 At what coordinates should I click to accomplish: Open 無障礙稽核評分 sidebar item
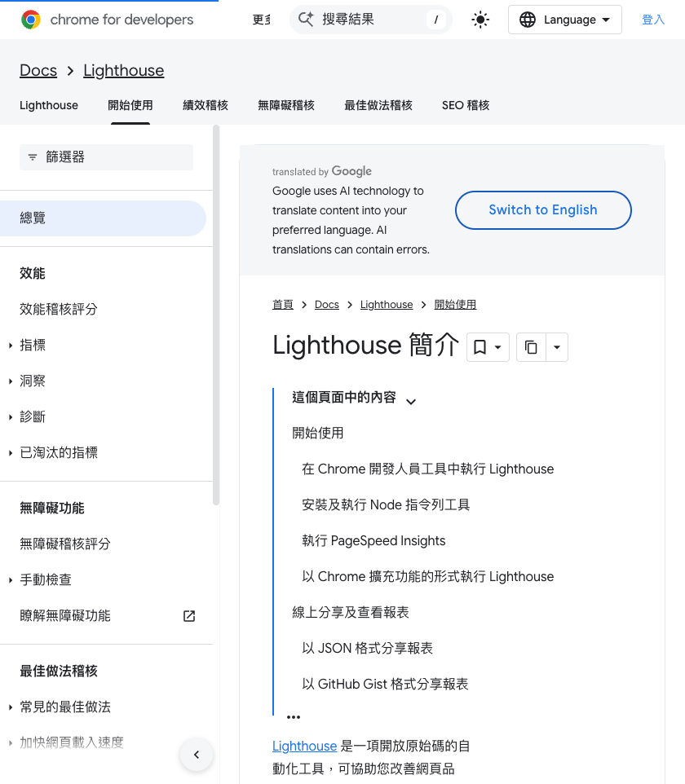pyautogui.click(x=65, y=544)
